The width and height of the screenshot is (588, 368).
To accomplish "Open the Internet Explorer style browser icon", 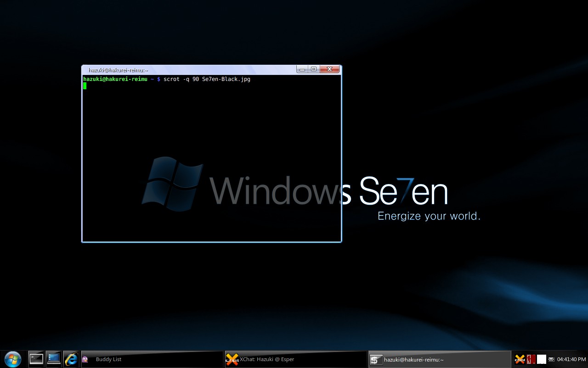I will coord(71,359).
